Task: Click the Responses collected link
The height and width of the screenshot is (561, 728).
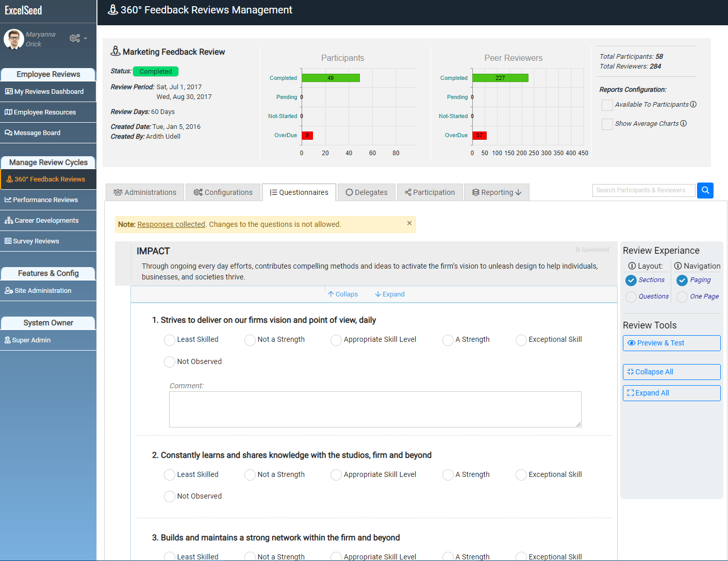Action: tap(171, 224)
